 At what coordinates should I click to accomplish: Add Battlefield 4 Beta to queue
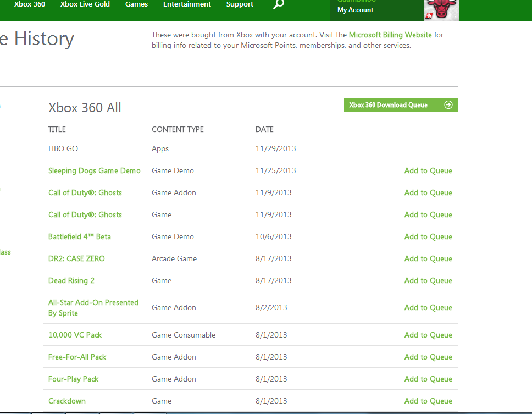[x=428, y=236]
